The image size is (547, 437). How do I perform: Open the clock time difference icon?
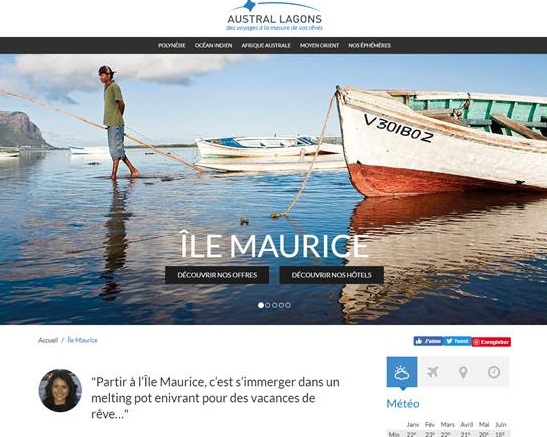(494, 372)
